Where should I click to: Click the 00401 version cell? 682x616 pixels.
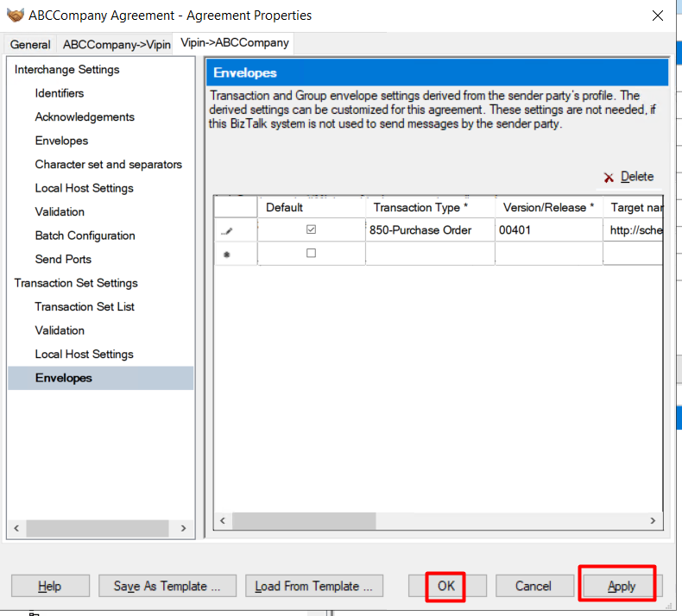(x=548, y=230)
